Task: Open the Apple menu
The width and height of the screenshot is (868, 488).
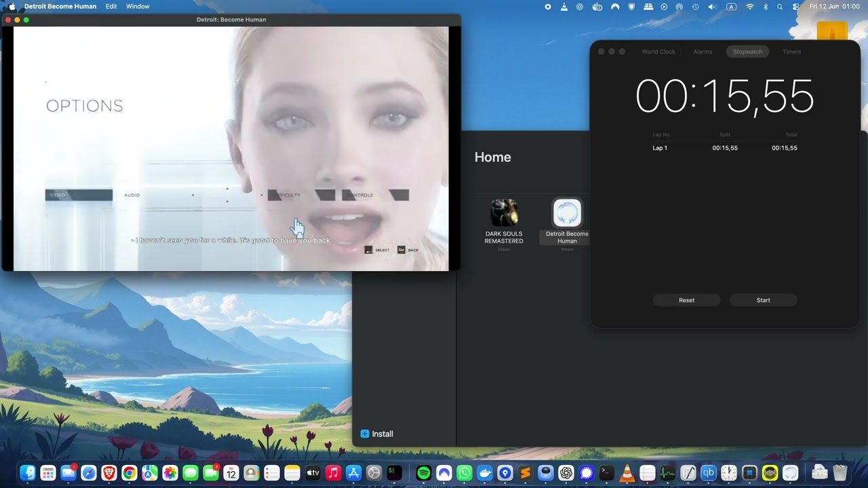Action: 12,6
